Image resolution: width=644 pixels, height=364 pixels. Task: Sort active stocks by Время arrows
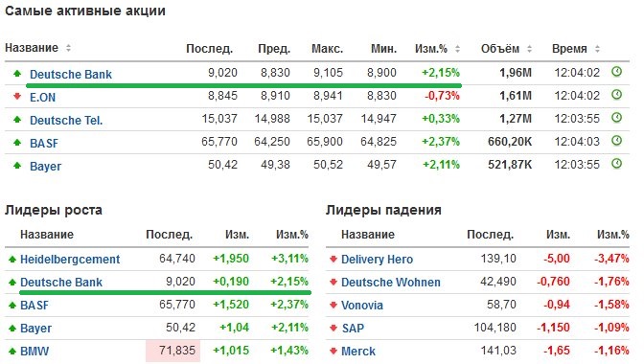tap(597, 49)
